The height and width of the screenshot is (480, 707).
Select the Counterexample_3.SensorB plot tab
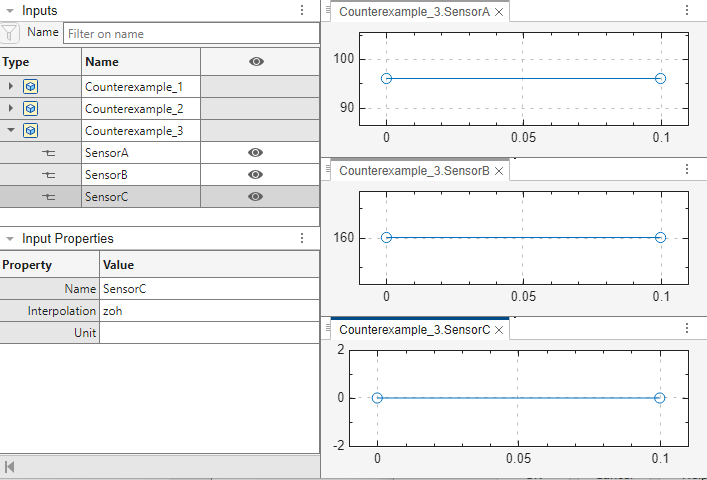tap(414, 171)
